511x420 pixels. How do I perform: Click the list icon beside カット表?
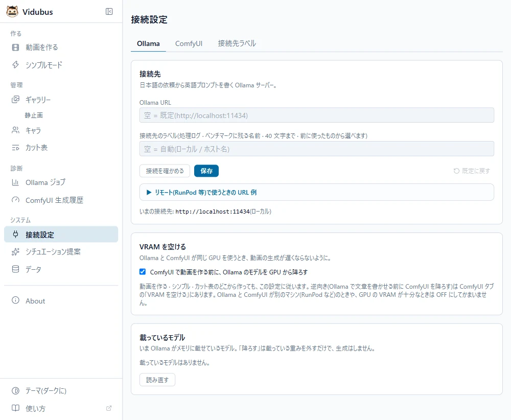click(15, 148)
